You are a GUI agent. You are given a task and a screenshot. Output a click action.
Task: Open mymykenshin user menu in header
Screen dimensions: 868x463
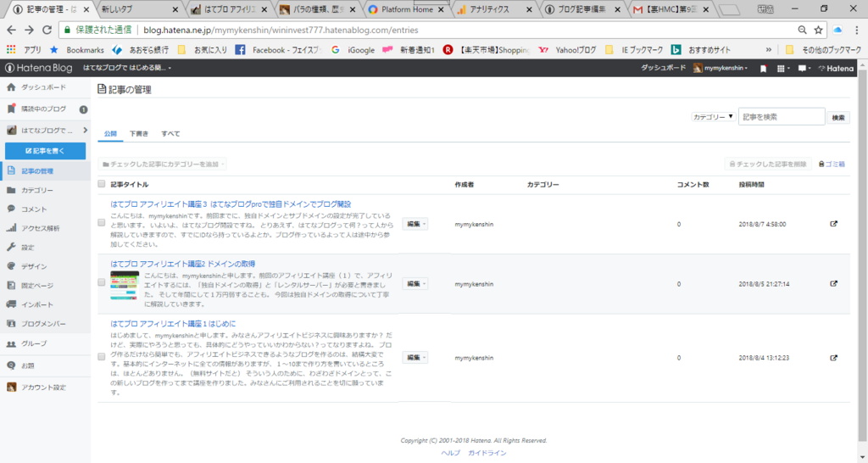click(x=721, y=68)
